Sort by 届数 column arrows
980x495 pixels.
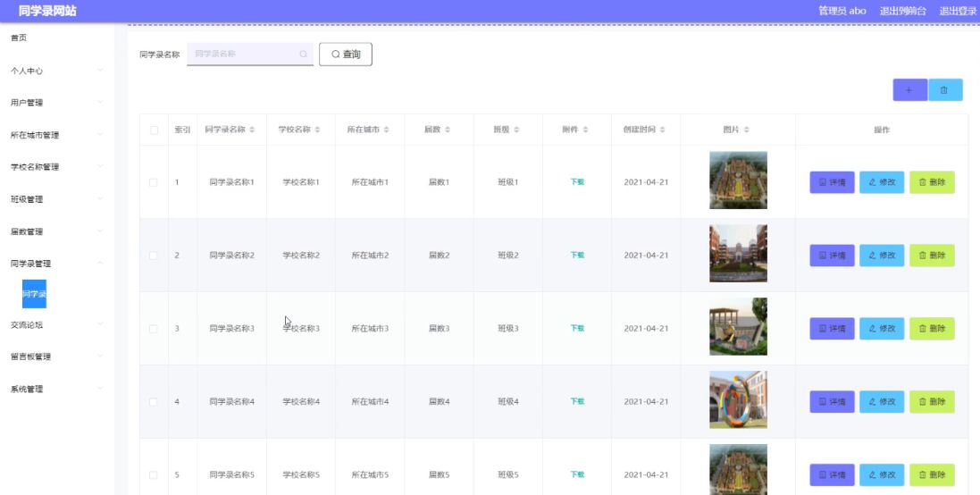click(x=448, y=130)
